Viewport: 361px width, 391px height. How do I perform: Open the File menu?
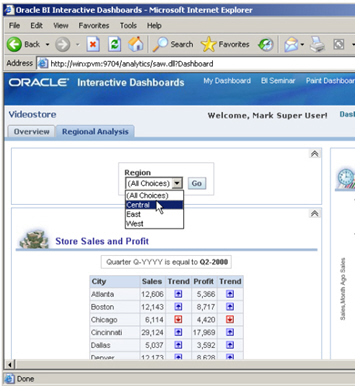tap(14, 26)
